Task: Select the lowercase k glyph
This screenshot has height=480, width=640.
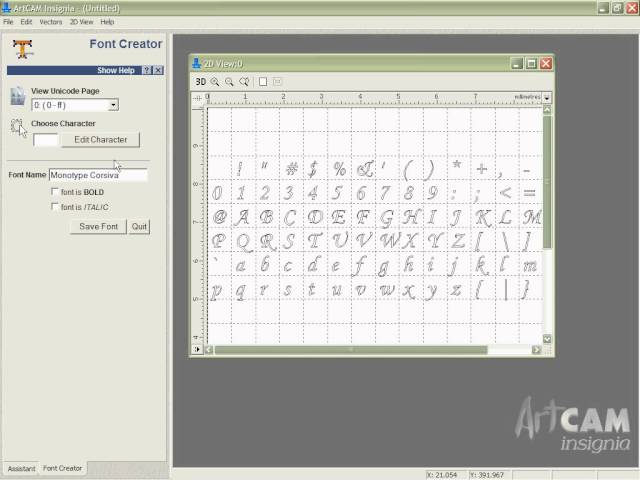Action: click(482, 265)
